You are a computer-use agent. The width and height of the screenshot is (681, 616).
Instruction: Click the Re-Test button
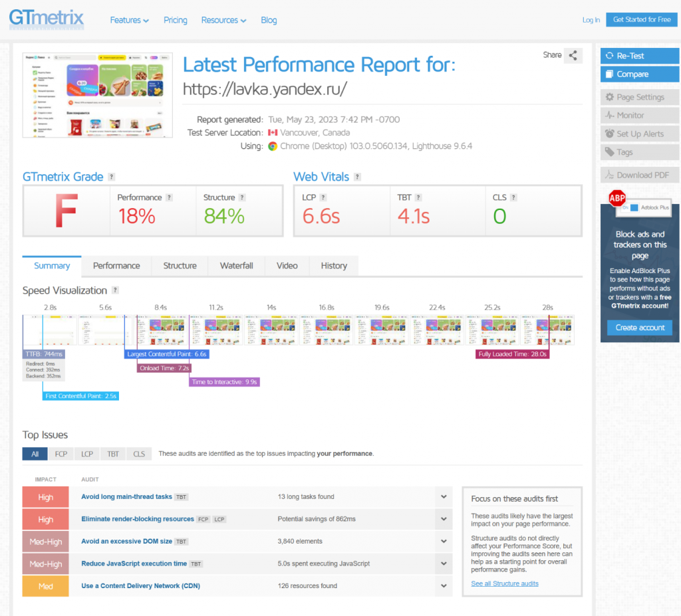tap(639, 56)
